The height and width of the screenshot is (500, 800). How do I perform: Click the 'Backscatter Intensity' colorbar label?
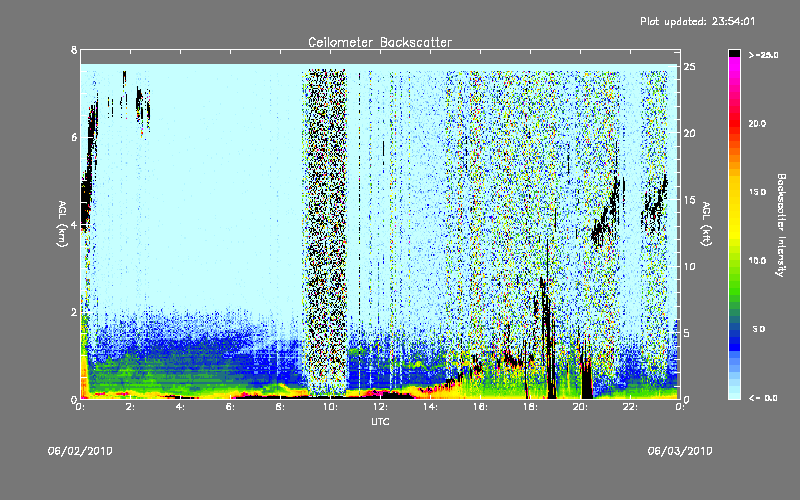781,225
